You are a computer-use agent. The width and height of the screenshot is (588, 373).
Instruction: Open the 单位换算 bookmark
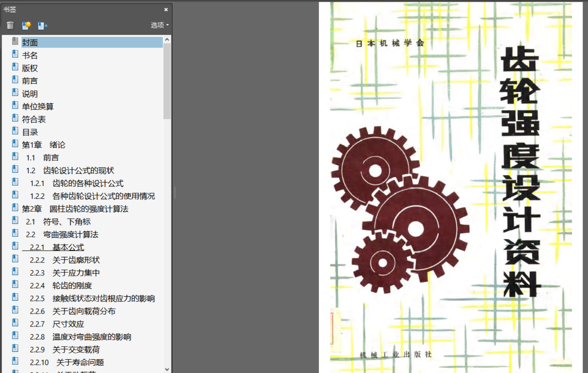pyautogui.click(x=38, y=107)
